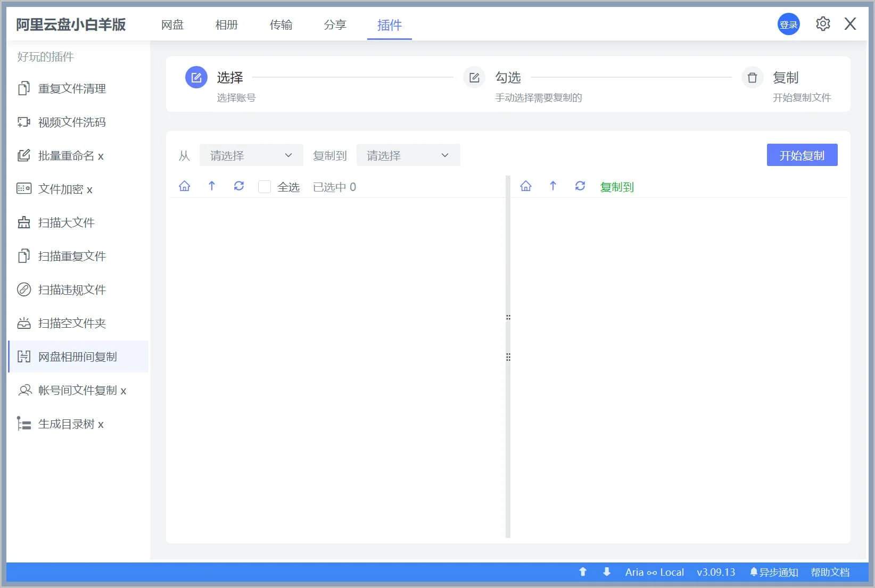Viewport: 875px width, 588px height.
Task: Switch to the 网盘 tab
Action: click(x=172, y=25)
